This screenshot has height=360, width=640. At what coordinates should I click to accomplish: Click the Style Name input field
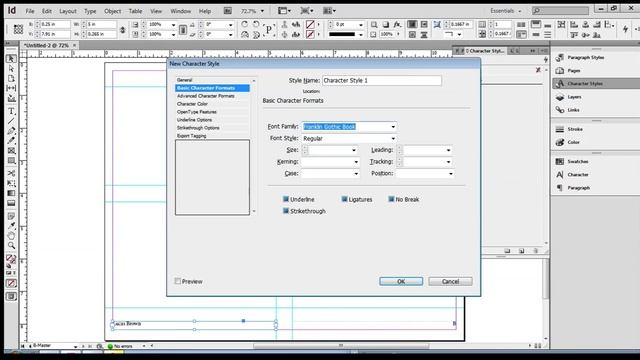pyautogui.click(x=382, y=81)
